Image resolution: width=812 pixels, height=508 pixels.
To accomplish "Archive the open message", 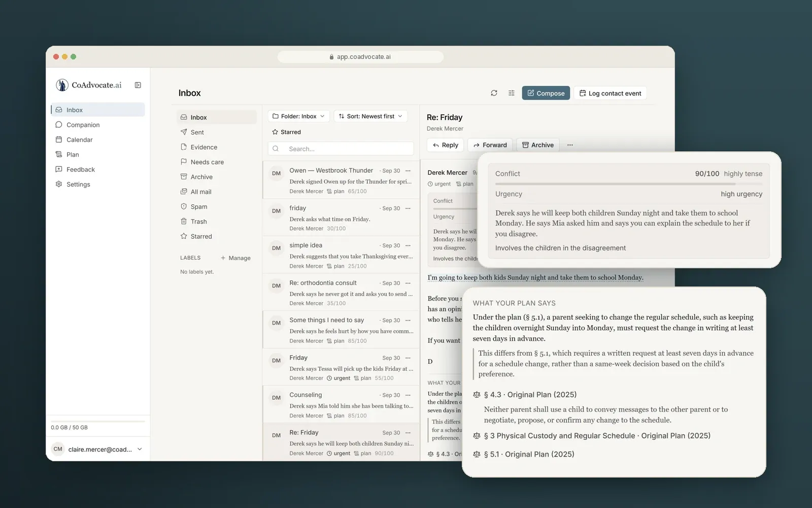I will (538, 145).
